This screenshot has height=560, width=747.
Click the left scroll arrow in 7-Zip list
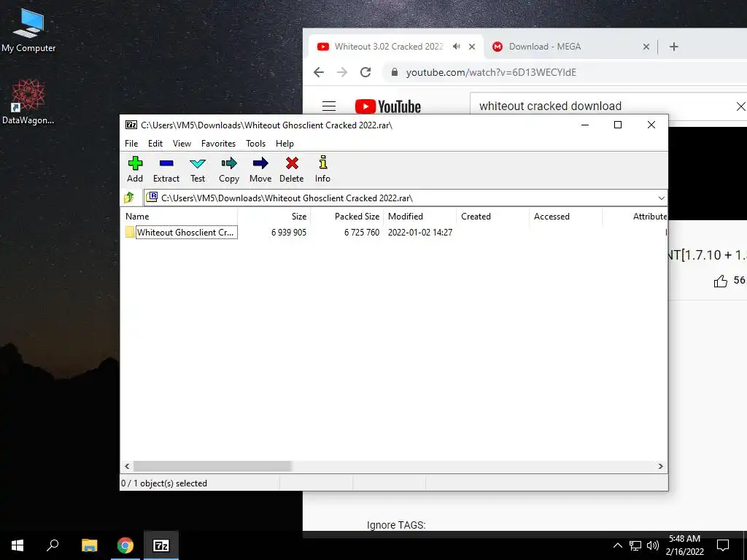coord(127,466)
